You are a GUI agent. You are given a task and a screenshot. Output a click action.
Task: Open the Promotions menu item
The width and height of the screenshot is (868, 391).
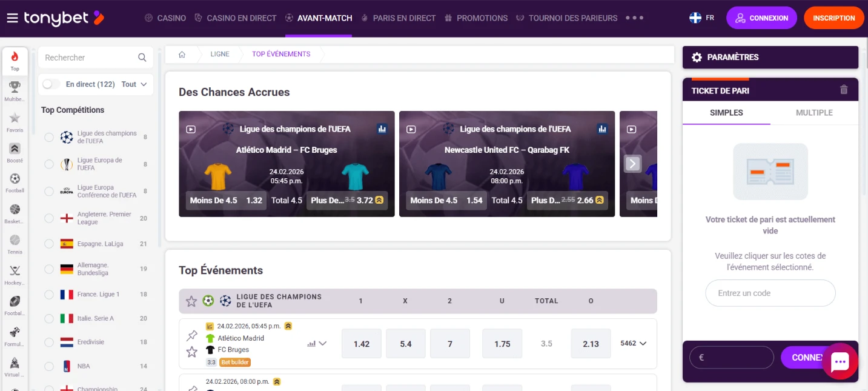coord(482,18)
